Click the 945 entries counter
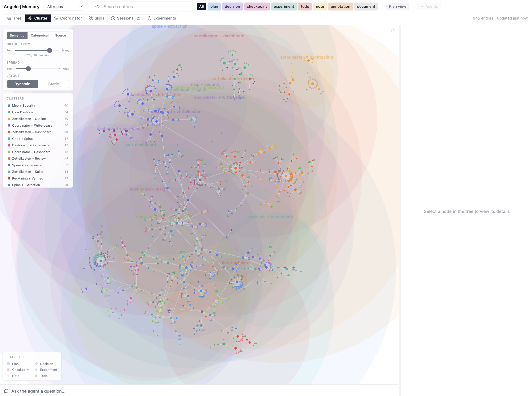This screenshot has width=532, height=396. tap(483, 18)
